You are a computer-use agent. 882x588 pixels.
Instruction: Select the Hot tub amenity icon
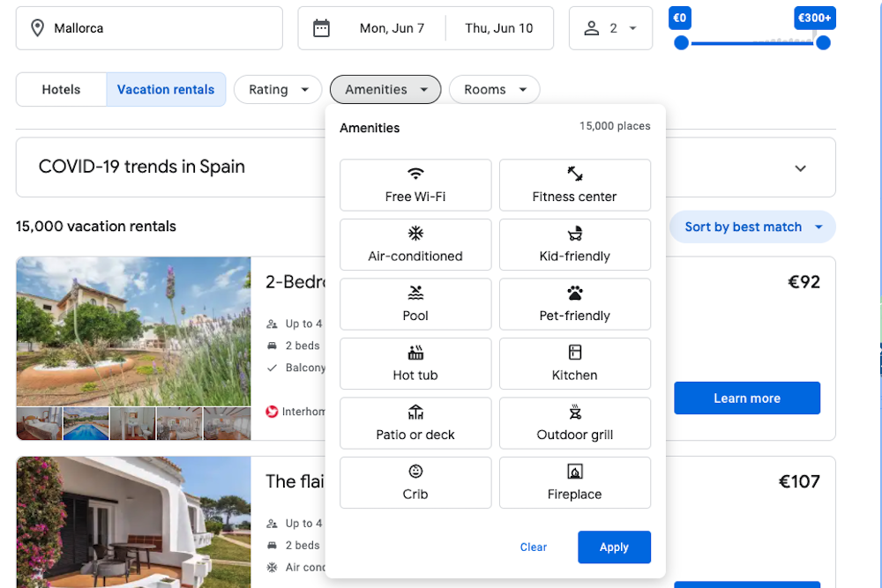click(415, 352)
